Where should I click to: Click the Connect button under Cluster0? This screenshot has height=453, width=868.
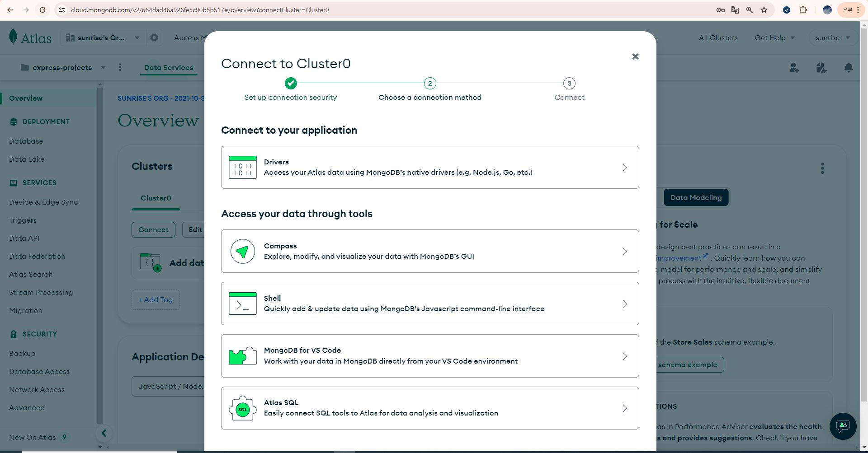tap(153, 229)
